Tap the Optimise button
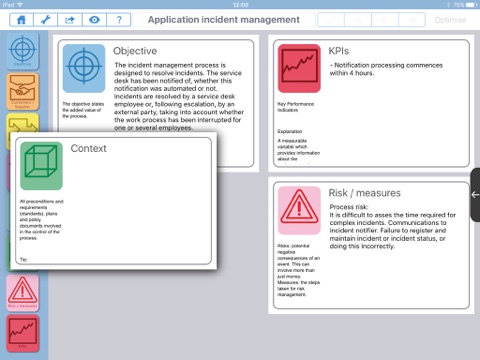Screen dimensions: 480x360 [x=450, y=20]
